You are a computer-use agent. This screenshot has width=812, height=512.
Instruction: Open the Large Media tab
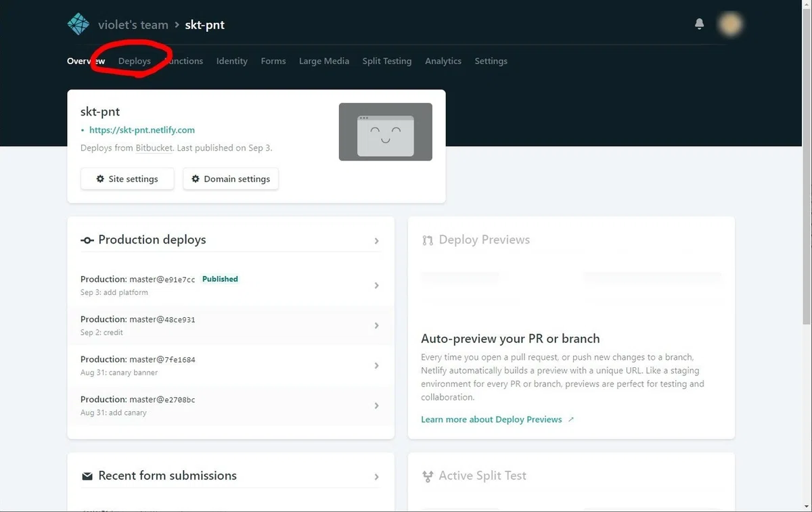324,61
